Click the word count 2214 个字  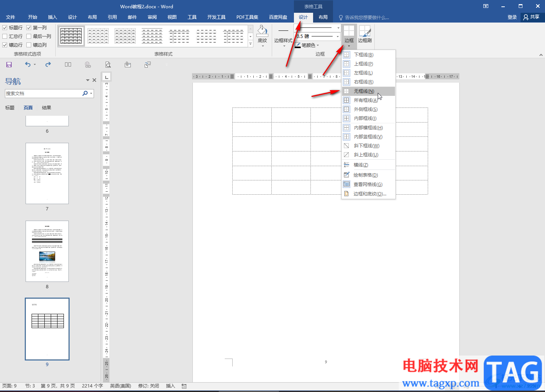tap(92, 386)
